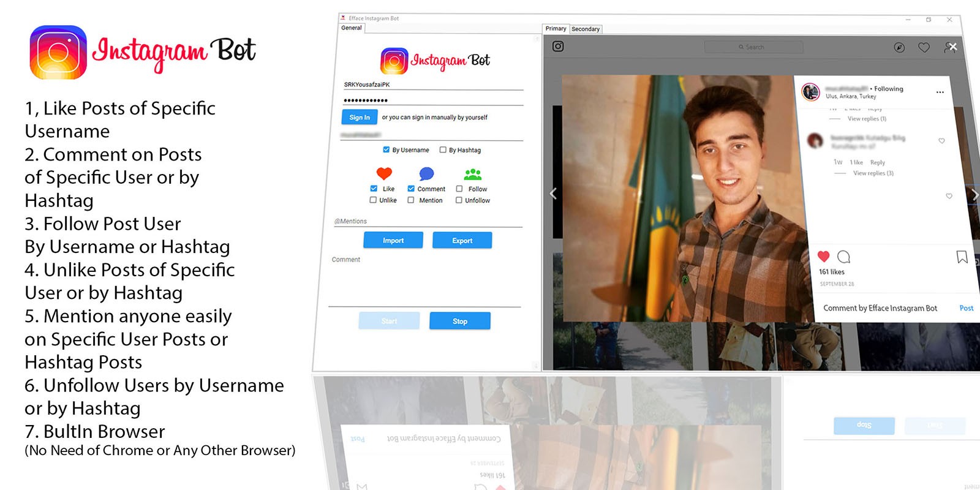
Task: Click the green people Follow icon
Action: [x=472, y=175]
